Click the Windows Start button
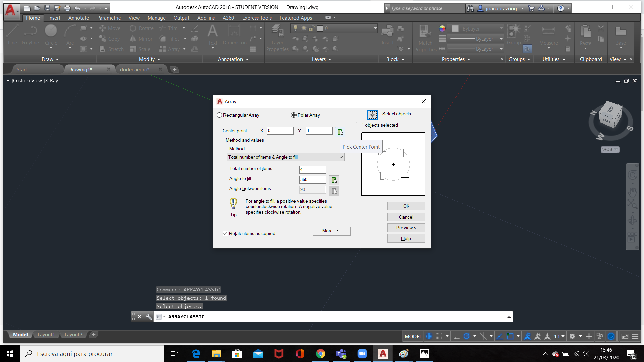 10,354
